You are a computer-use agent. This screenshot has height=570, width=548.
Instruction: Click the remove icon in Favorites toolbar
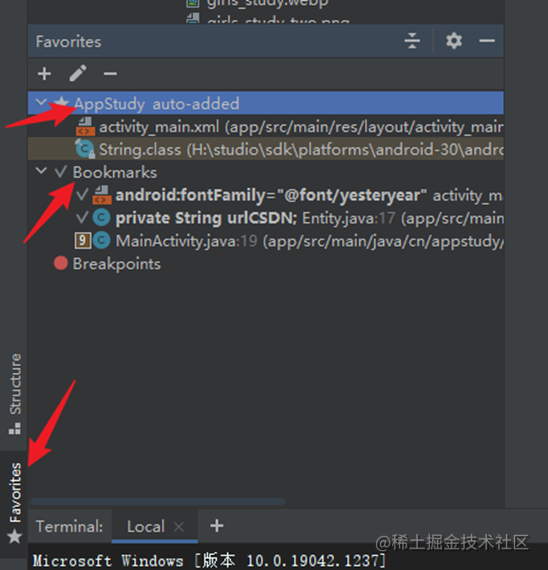(x=110, y=74)
